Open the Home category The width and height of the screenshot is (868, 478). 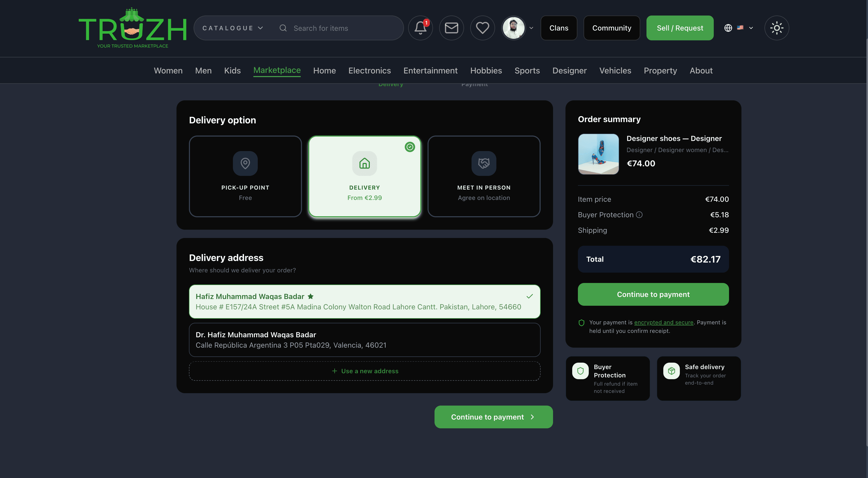(x=325, y=70)
